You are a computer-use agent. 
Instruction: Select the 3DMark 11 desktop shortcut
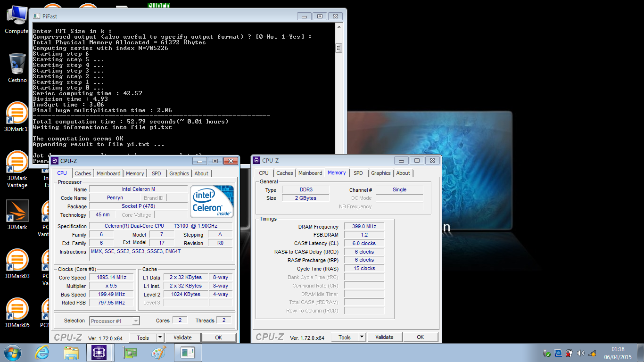[17, 117]
